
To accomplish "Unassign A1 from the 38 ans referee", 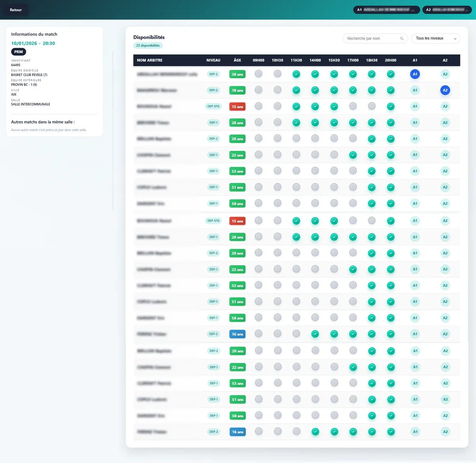I will [415, 74].
